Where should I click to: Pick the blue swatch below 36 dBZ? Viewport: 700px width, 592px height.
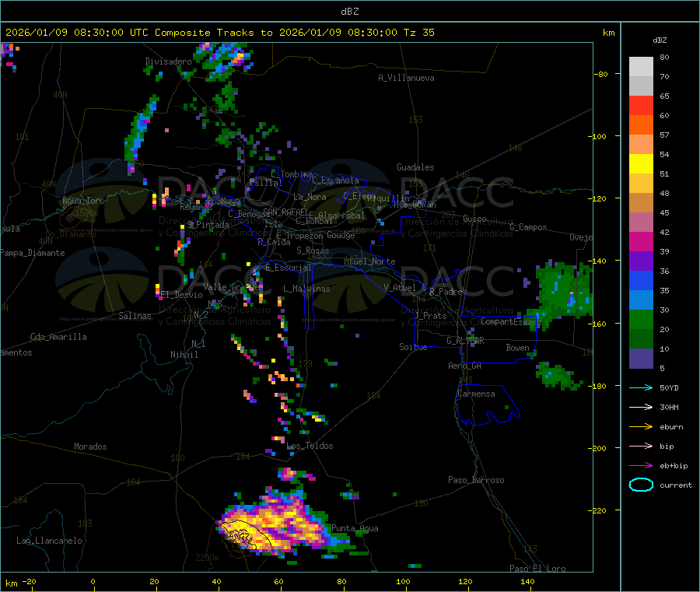(641, 280)
